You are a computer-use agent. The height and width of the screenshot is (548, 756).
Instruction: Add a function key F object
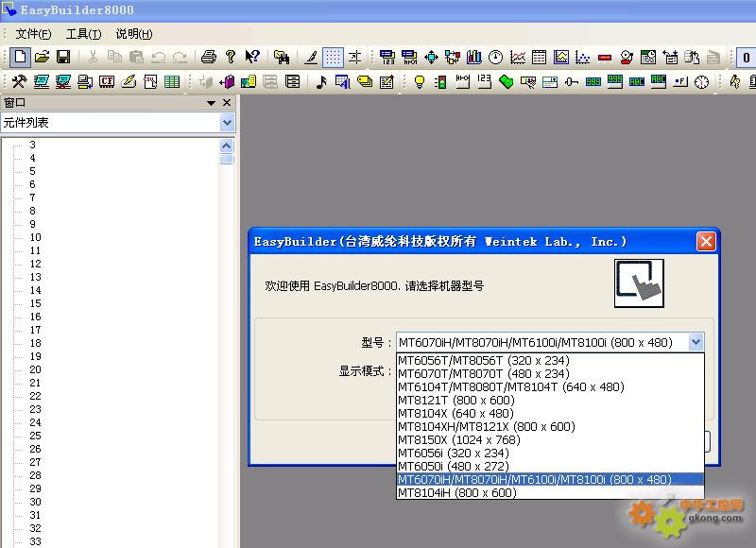(680, 82)
